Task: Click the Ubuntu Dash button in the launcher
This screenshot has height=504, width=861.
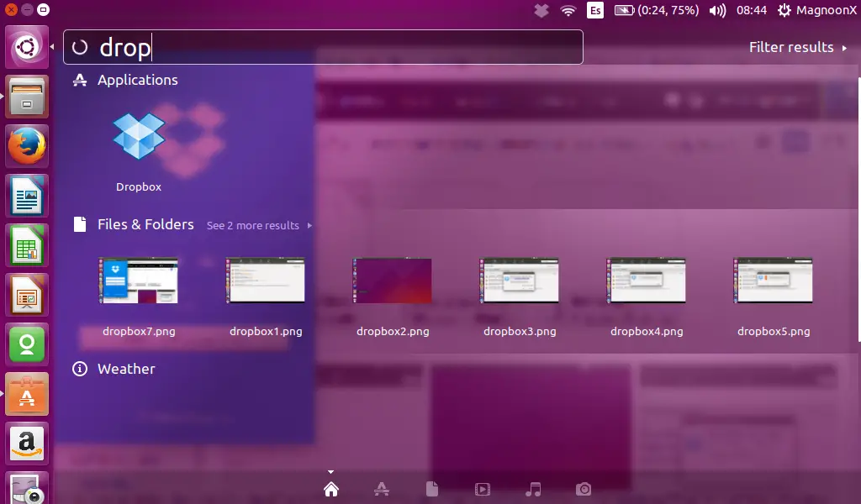Action: tap(27, 47)
